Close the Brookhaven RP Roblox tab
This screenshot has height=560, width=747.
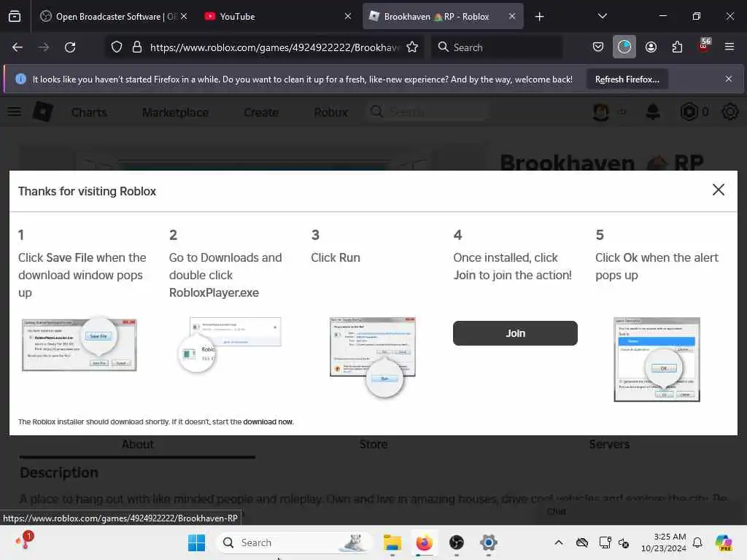511,16
